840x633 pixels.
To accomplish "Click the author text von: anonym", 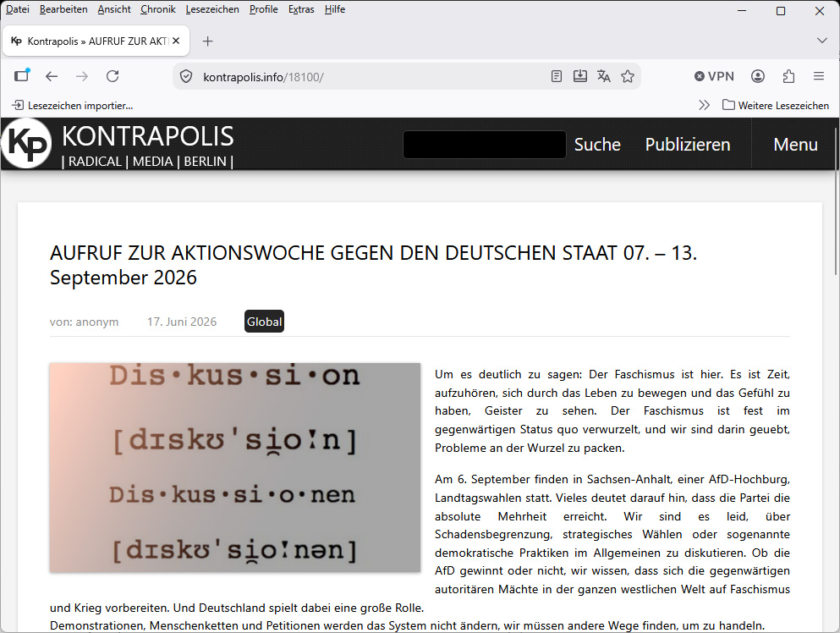I will 84,322.
